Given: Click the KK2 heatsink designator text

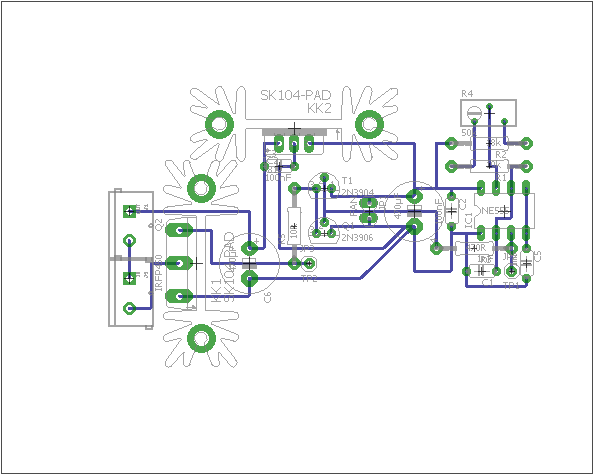Looking at the screenshot, I should click(x=319, y=108).
